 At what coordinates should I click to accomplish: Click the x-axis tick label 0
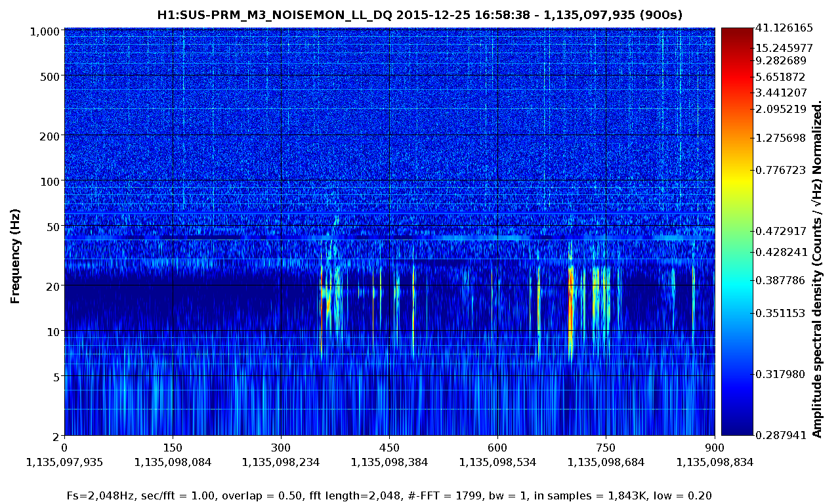pos(64,447)
